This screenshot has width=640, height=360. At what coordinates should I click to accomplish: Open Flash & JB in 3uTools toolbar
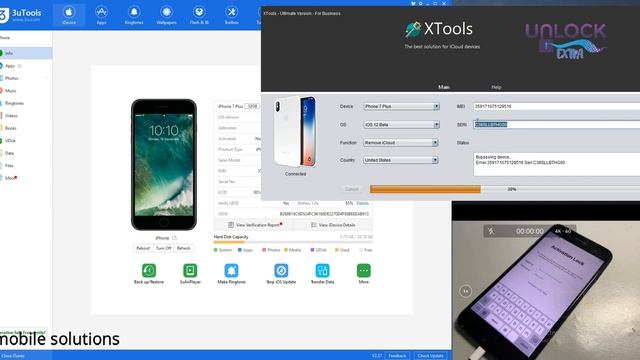coord(199,15)
